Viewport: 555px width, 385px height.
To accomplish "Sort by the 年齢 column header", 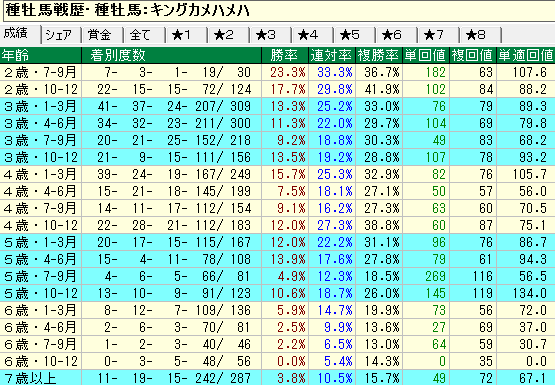I will click(x=40, y=55).
